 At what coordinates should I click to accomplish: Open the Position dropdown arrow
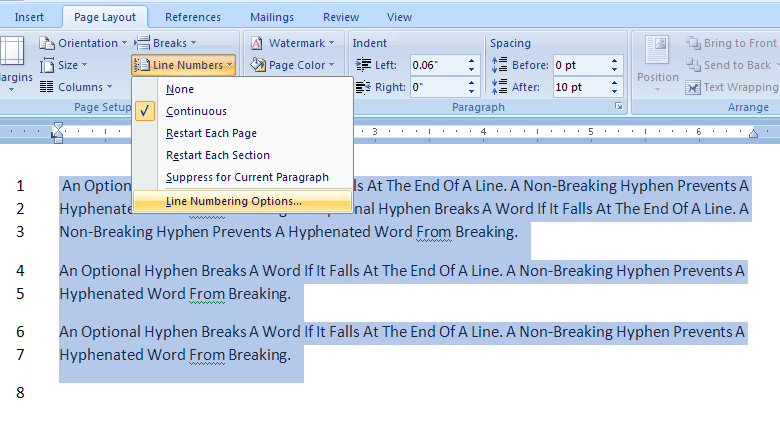(x=658, y=90)
